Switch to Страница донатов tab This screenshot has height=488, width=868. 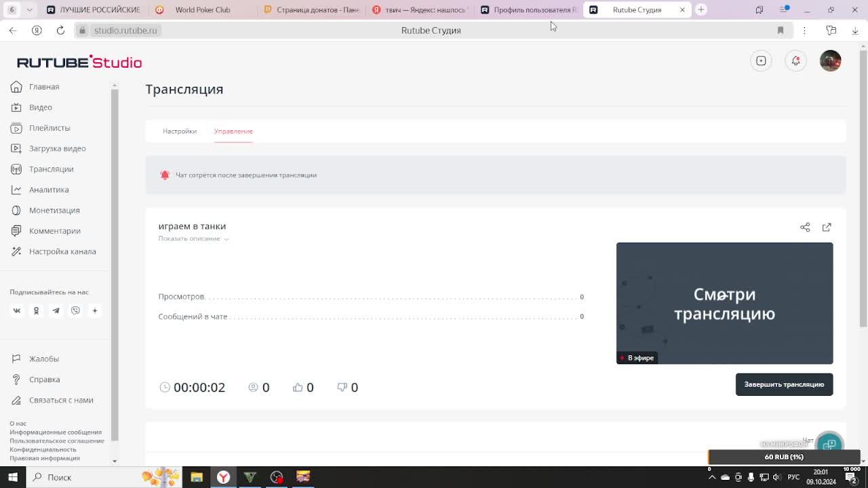[311, 9]
